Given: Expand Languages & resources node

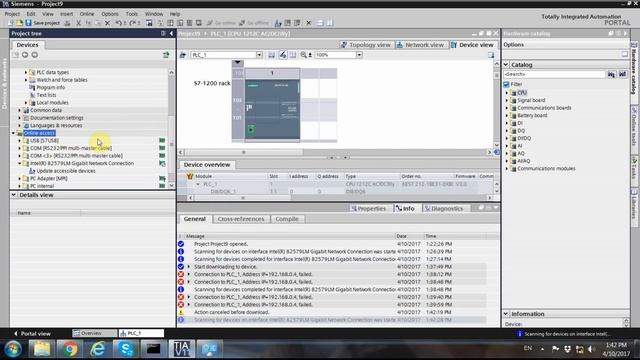Looking at the screenshot, I should tap(19, 125).
